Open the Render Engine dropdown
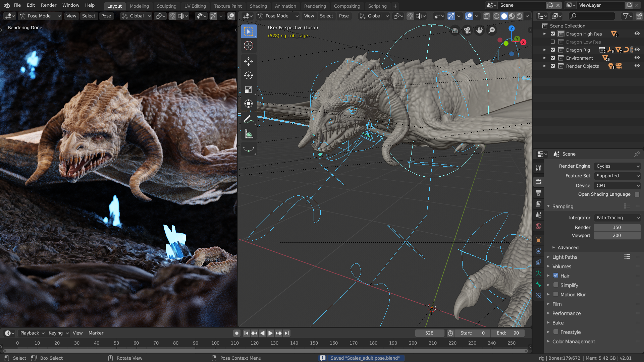This screenshot has width=644, height=362. (x=617, y=166)
